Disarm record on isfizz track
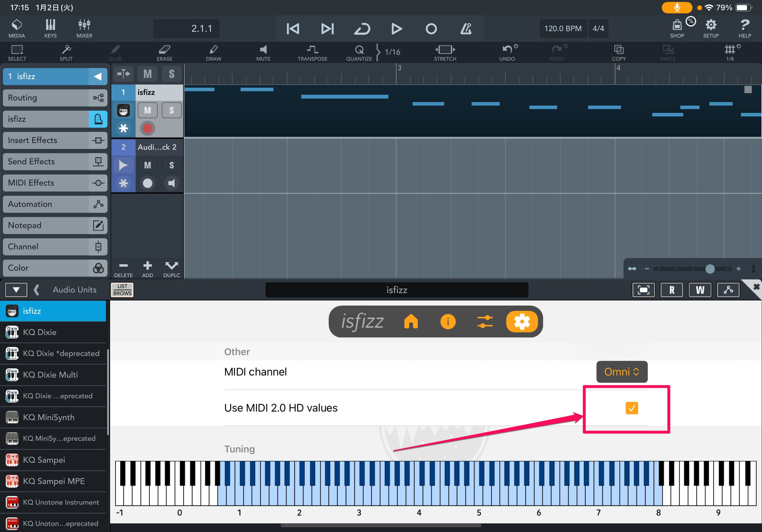Image resolution: width=762 pixels, height=532 pixels. tap(147, 128)
